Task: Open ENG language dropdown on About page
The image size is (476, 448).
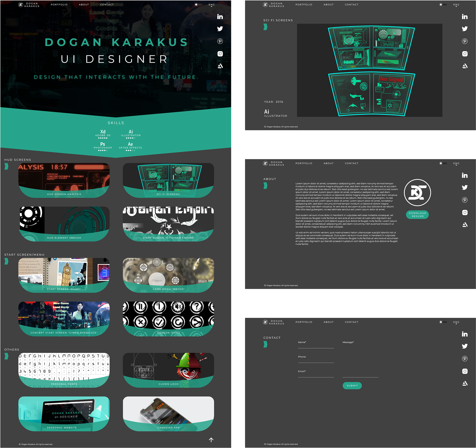Action: [x=456, y=164]
